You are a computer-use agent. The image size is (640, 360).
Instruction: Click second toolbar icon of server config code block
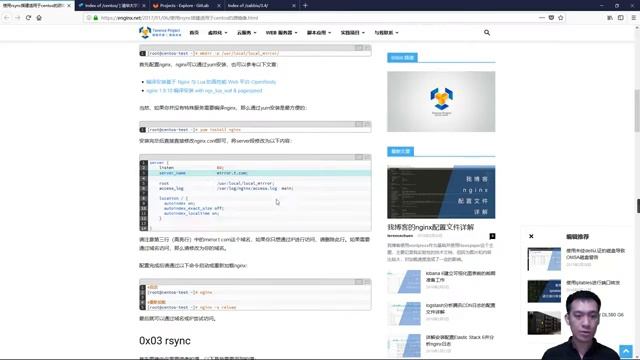pyautogui.click(x=367, y=157)
